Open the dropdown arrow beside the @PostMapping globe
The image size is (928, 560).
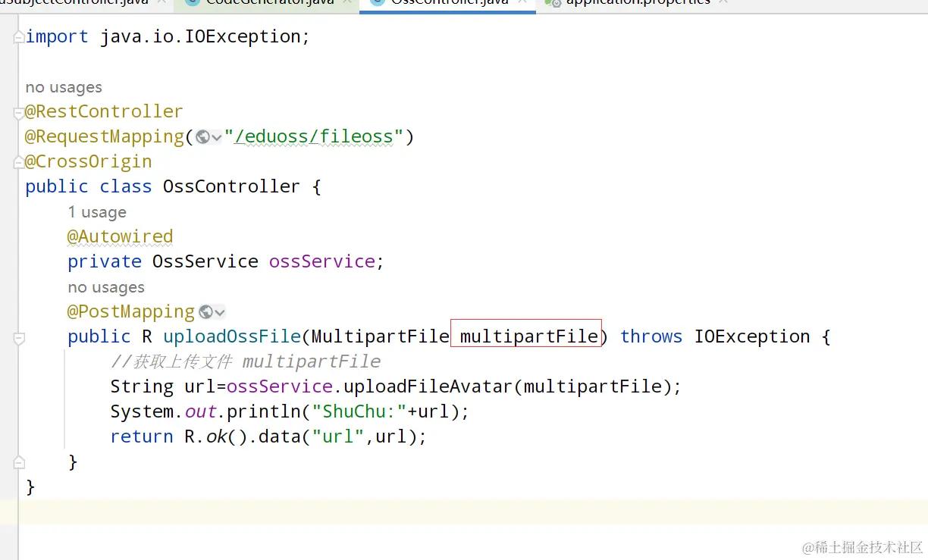pyautogui.click(x=220, y=313)
